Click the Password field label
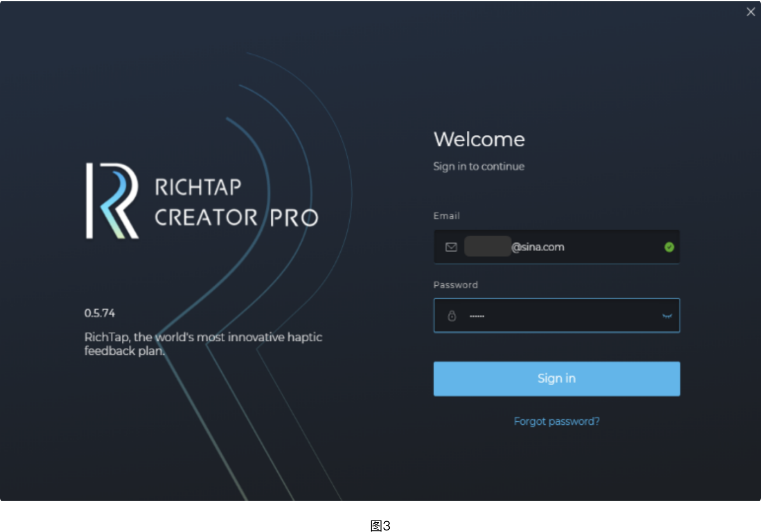The width and height of the screenshot is (761, 532). pos(456,285)
